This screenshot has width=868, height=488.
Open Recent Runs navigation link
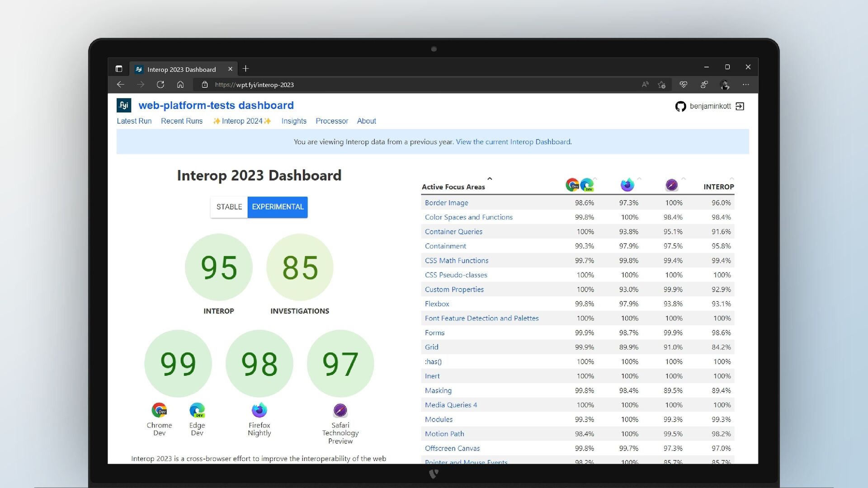pyautogui.click(x=182, y=121)
